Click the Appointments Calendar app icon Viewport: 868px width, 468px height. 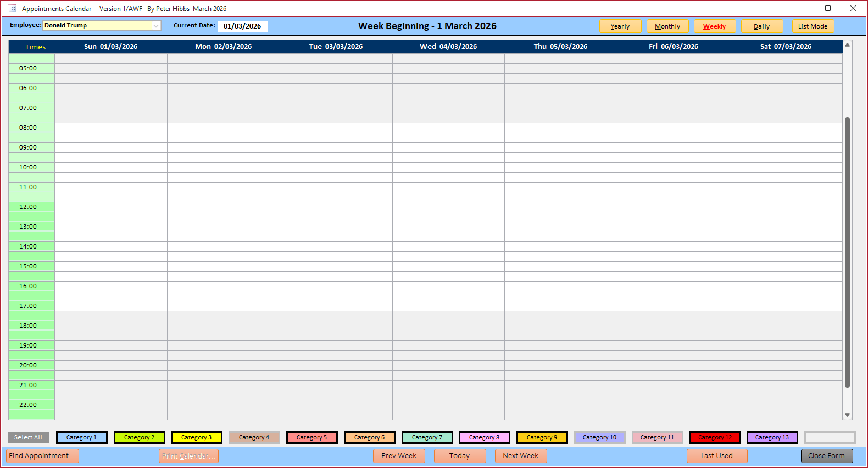coord(12,8)
